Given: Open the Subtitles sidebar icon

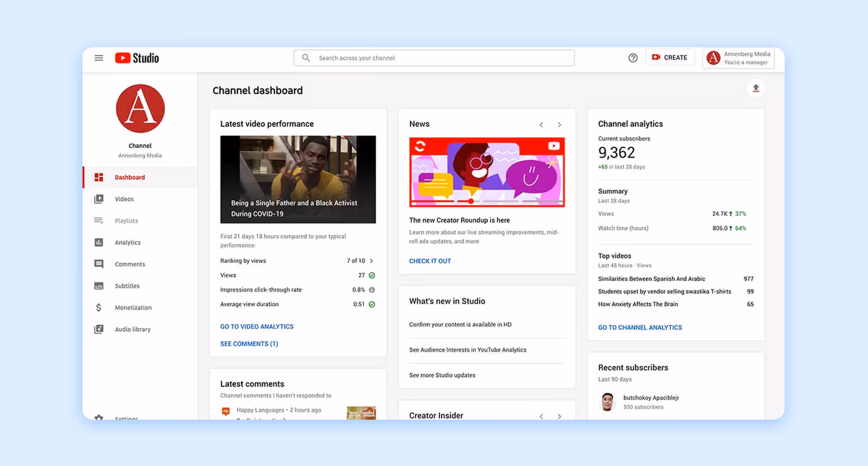Looking at the screenshot, I should (x=99, y=286).
